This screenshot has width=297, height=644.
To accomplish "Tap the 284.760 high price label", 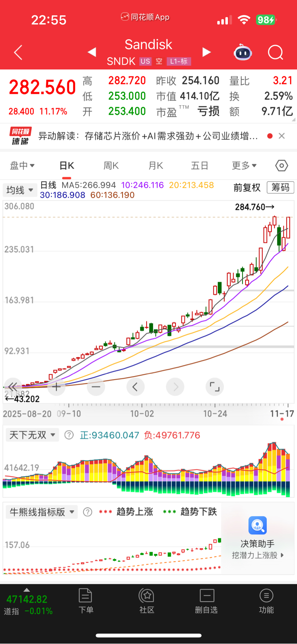I will click(255, 207).
